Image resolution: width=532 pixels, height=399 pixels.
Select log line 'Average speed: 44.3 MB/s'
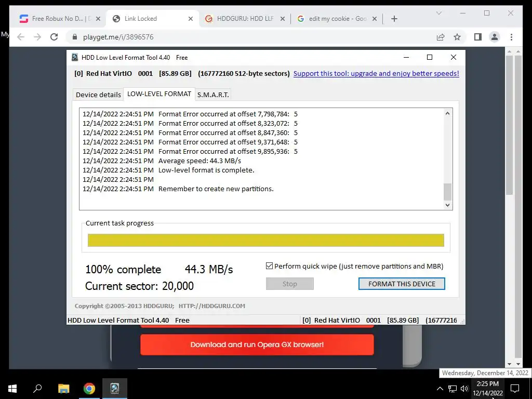[x=200, y=161]
